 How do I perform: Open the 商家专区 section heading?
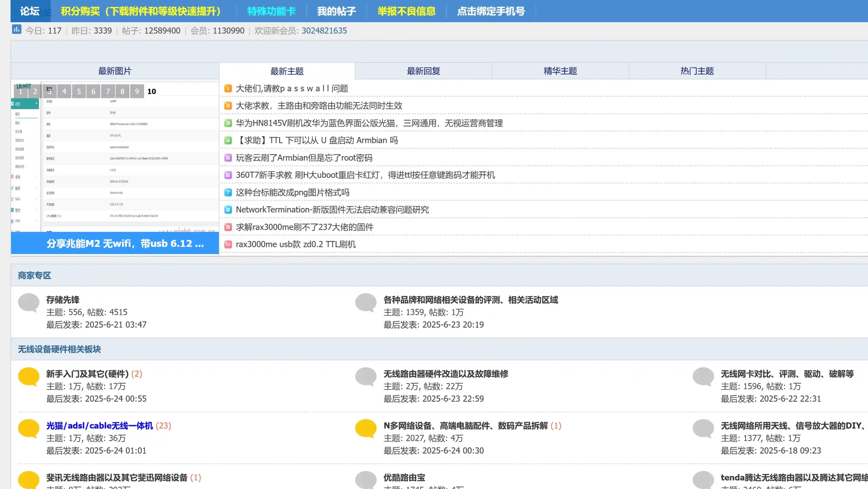(34, 275)
